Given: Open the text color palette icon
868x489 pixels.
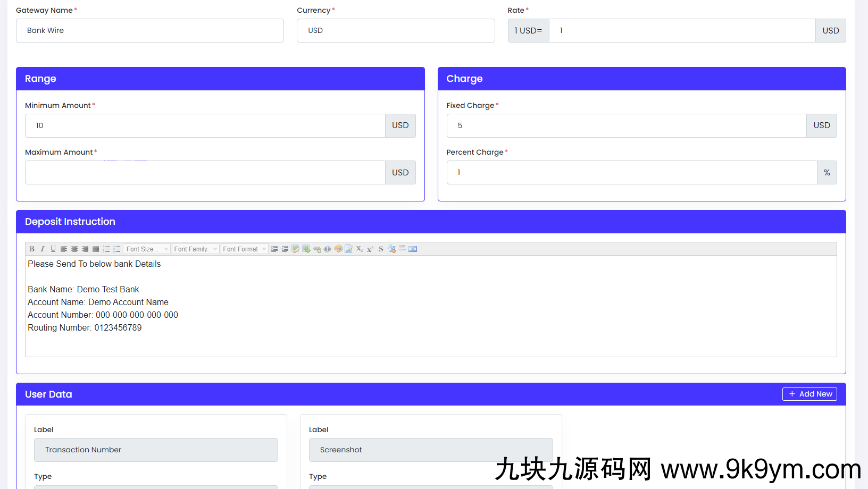Looking at the screenshot, I should click(x=338, y=249).
